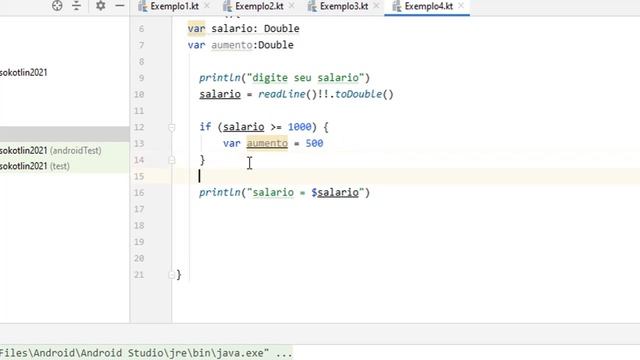
Task: Close the Exemplo4.kt tab
Action: pyautogui.click(x=461, y=6)
